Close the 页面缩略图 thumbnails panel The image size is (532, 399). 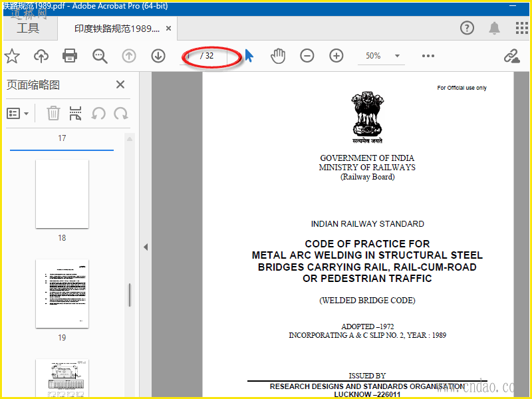pos(120,84)
